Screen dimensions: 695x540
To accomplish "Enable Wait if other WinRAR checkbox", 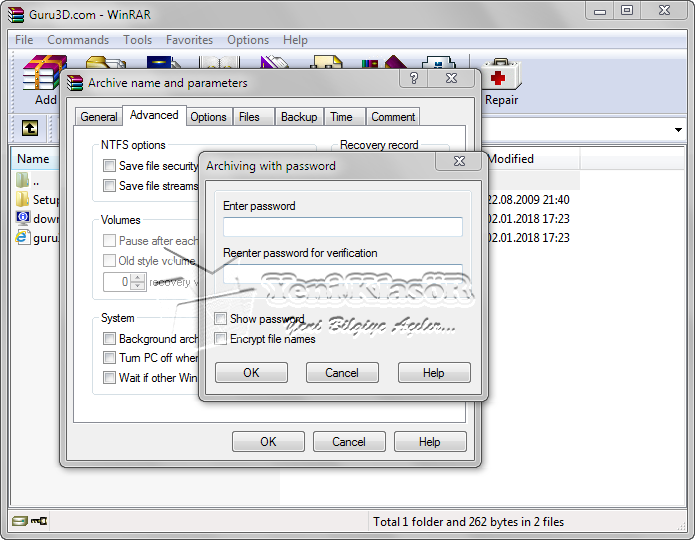I will click(x=110, y=378).
